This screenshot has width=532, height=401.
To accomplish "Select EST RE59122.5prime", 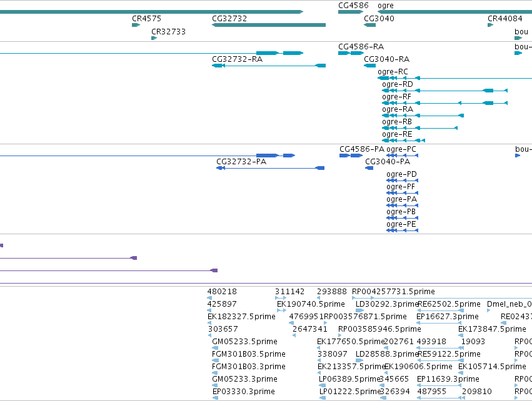I will [x=449, y=354].
